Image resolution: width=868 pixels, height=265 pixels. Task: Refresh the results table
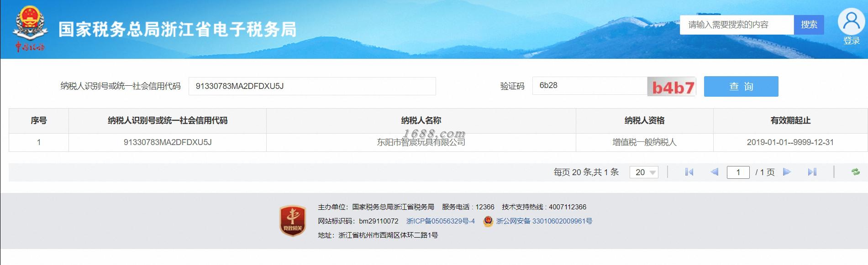[856, 172]
